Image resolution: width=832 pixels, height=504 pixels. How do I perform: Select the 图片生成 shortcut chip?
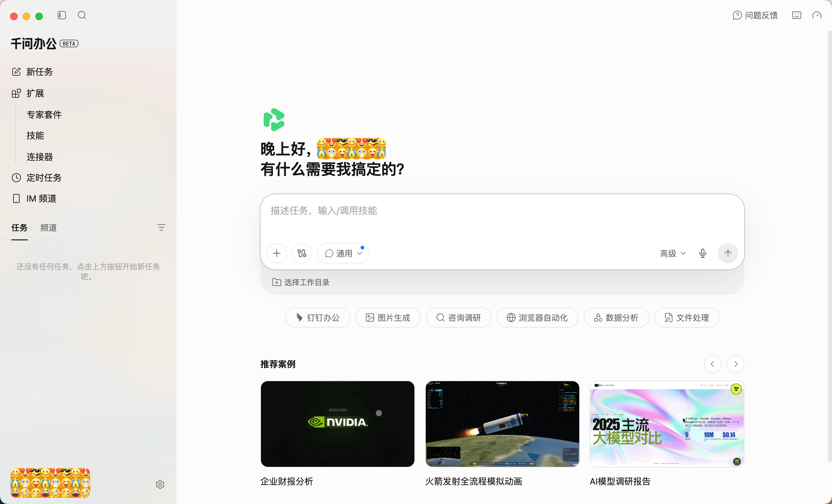pyautogui.click(x=388, y=318)
